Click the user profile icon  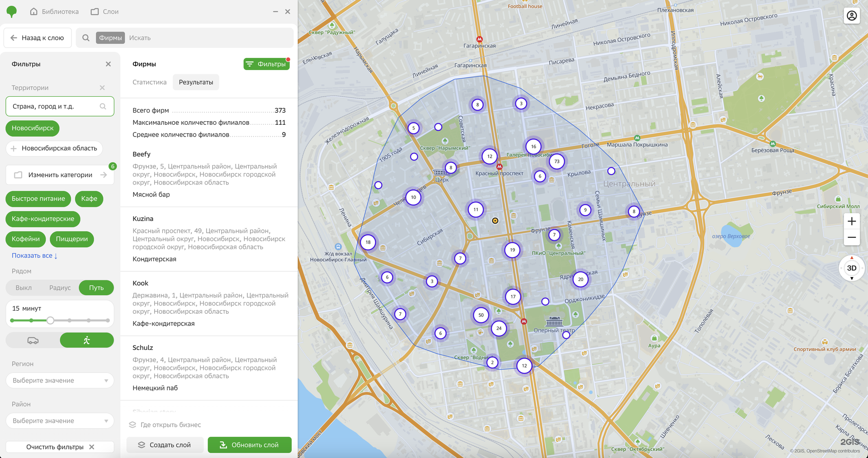[x=851, y=16]
